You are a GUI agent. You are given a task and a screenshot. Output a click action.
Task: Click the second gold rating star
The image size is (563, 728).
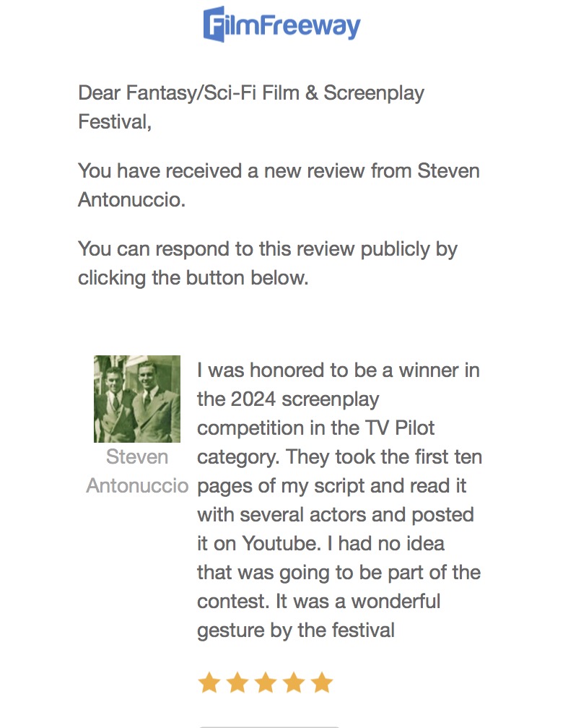pyautogui.click(x=237, y=682)
